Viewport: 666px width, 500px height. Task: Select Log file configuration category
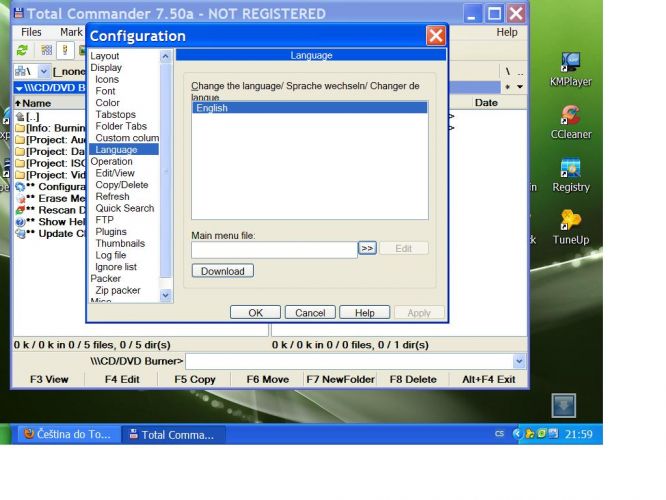(x=111, y=255)
